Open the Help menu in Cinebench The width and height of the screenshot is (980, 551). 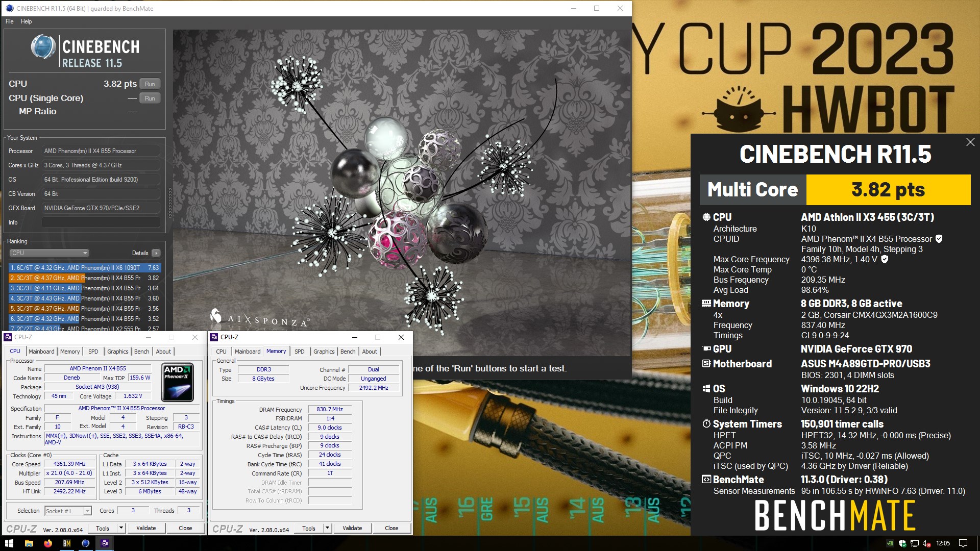(x=26, y=21)
